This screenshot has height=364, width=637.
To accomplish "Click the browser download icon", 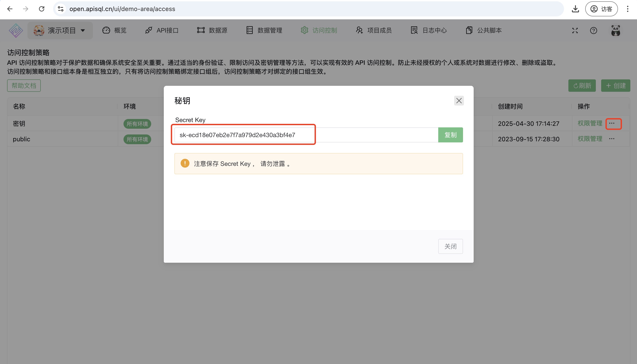I will tap(575, 9).
